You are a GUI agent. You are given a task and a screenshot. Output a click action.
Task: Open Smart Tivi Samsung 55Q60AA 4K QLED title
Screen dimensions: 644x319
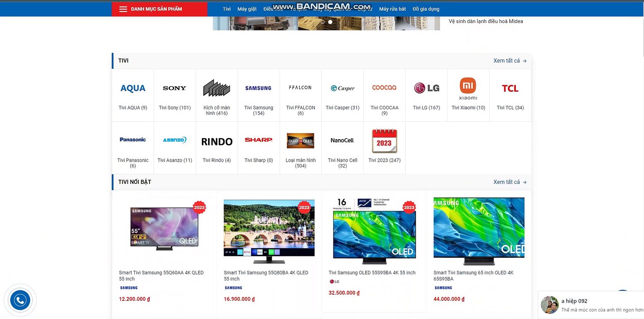[161, 276]
